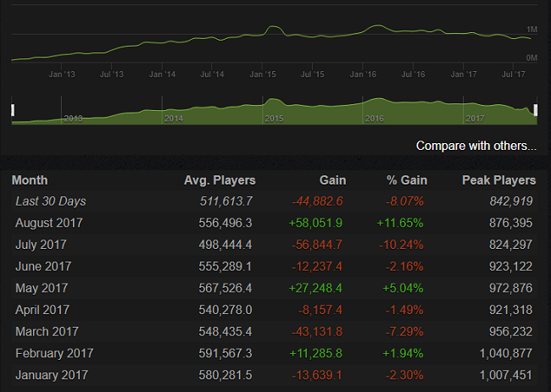
Task: Click the Peak Players column header
Action: coord(499,180)
